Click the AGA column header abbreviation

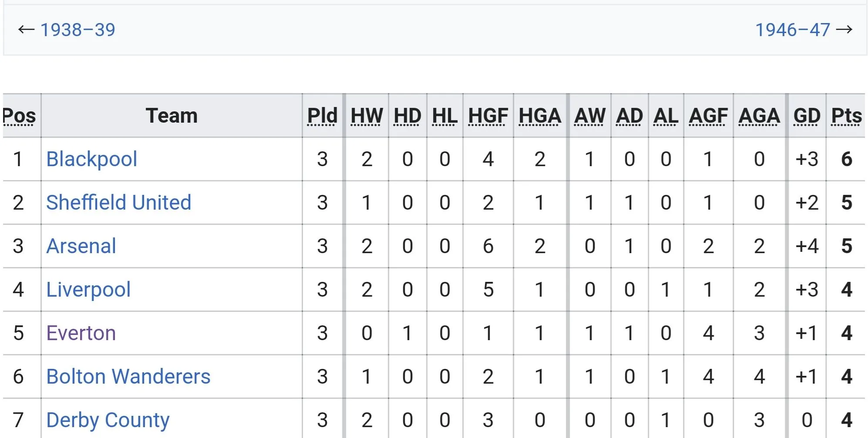pos(759,116)
